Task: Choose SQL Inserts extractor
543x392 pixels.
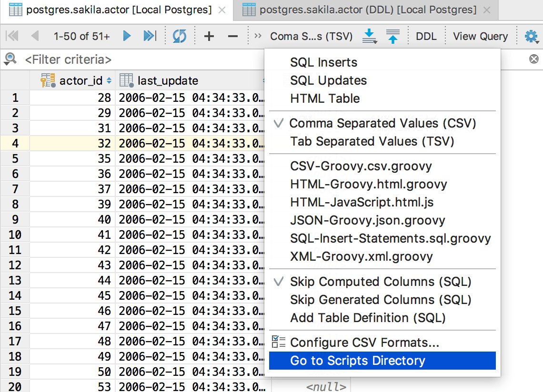Action: click(x=382, y=62)
